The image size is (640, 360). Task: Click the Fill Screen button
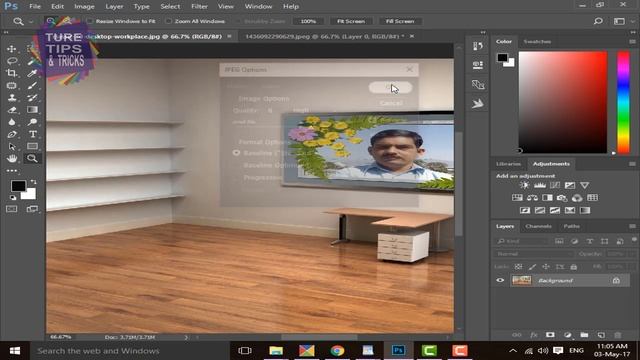click(400, 21)
